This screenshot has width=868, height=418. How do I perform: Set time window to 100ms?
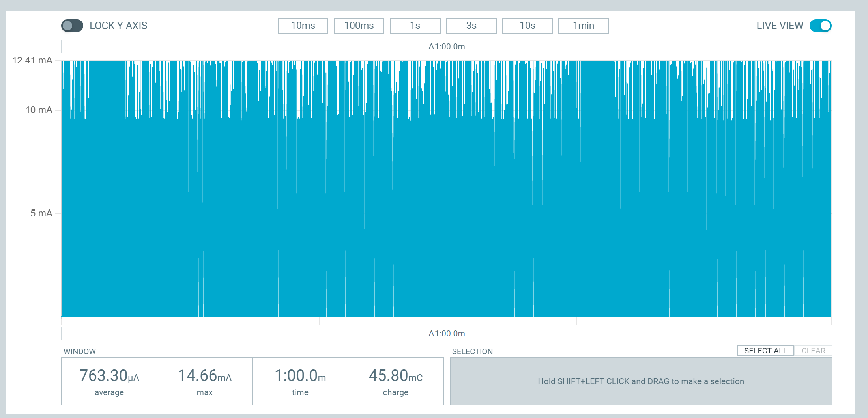(x=359, y=26)
